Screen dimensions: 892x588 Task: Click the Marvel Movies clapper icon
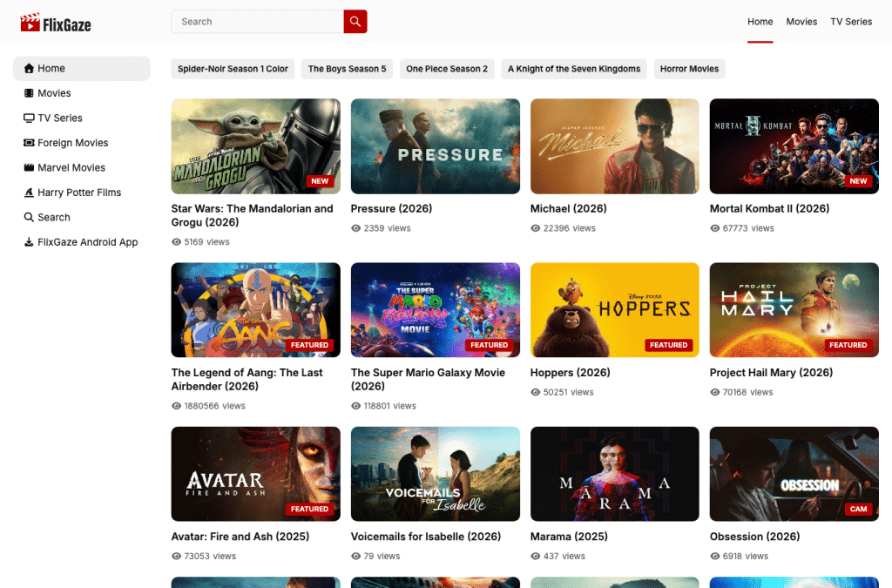pyautogui.click(x=29, y=168)
